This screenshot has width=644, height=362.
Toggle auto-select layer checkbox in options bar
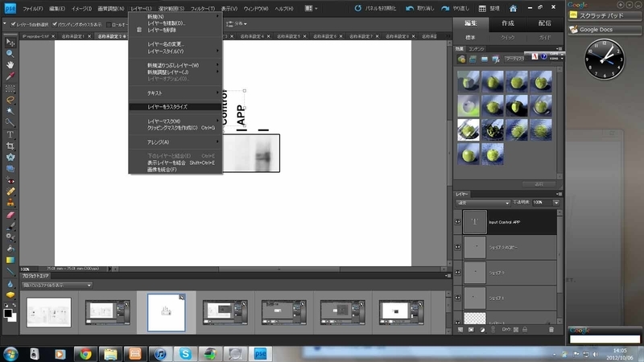coord(13,24)
